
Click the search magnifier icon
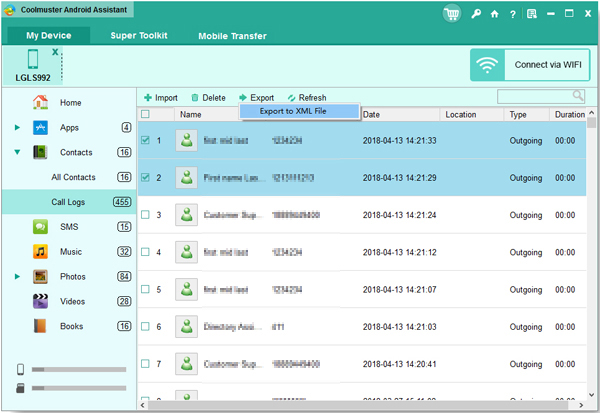click(578, 95)
